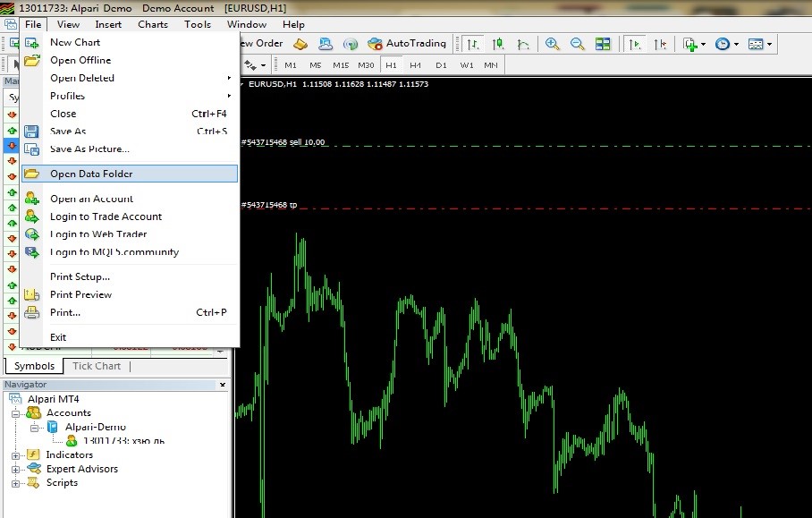812x518 pixels.
Task: Switch to the Symbols tab
Action: (x=34, y=366)
